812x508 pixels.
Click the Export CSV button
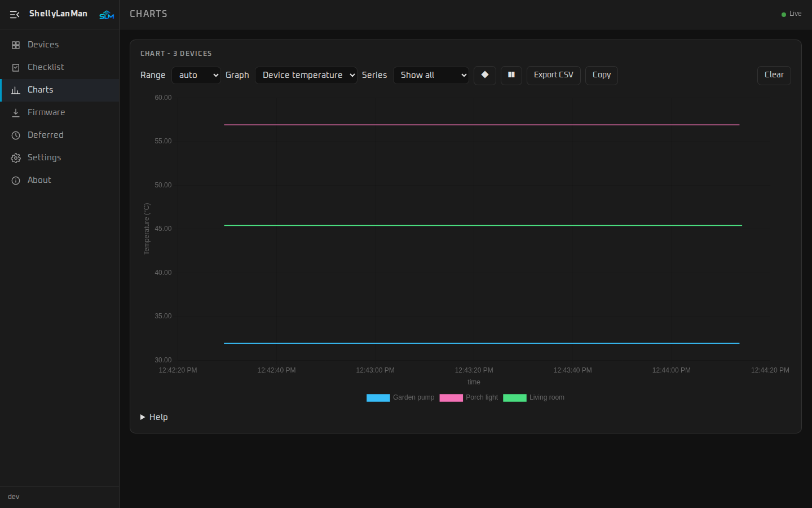554,75
